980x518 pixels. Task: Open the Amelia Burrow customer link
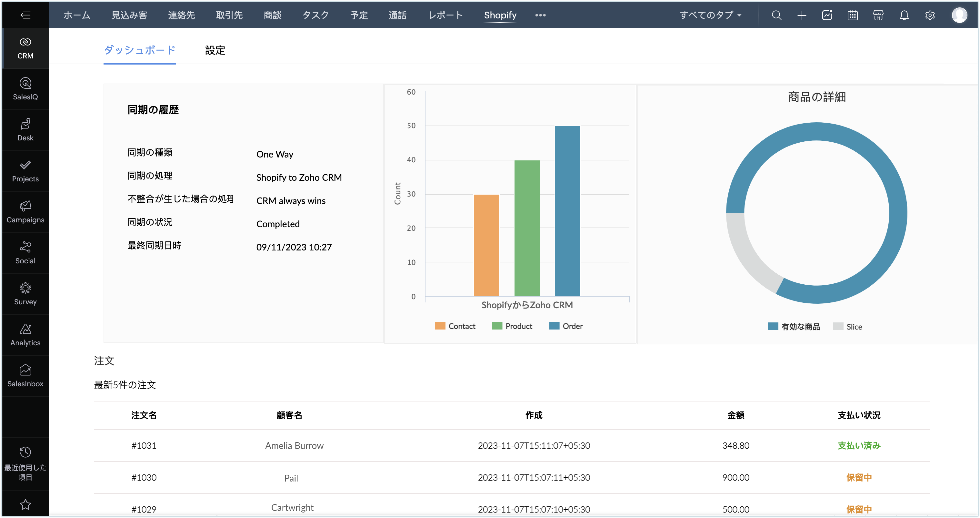(294, 445)
